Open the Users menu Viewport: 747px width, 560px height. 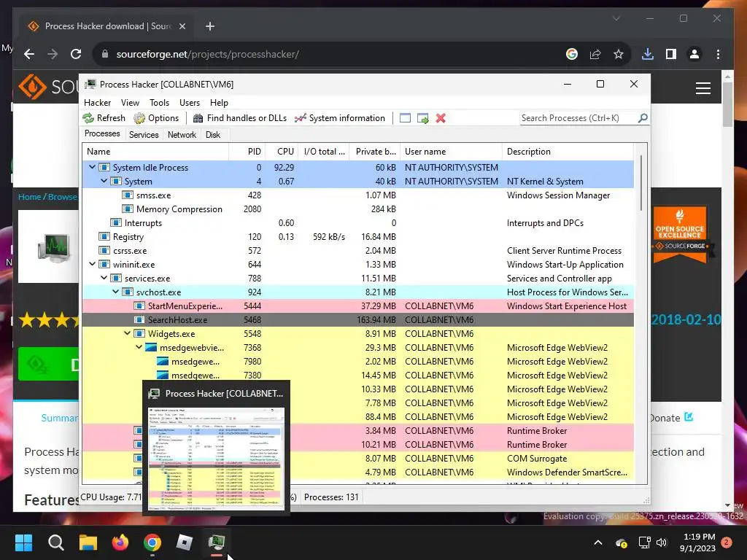[190, 102]
